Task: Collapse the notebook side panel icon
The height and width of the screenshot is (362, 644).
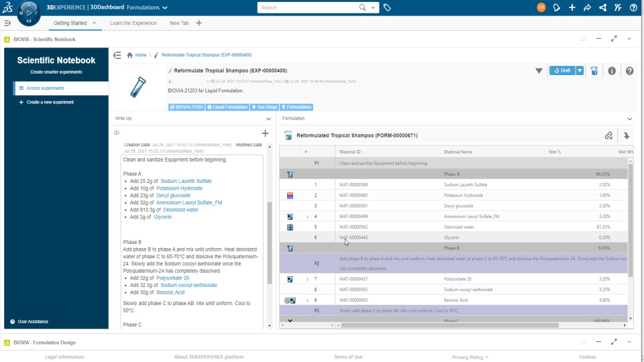Action: point(117,55)
